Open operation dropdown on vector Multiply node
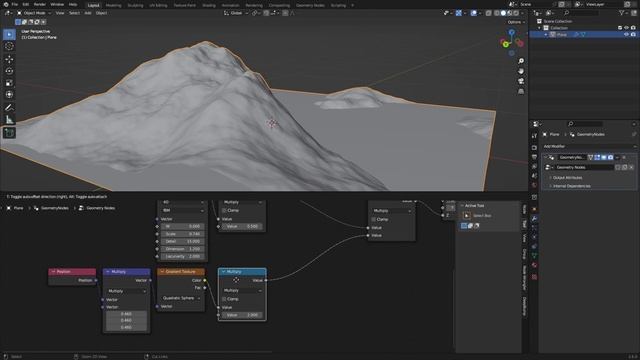Viewport: 640px width, 360px height. [127, 291]
